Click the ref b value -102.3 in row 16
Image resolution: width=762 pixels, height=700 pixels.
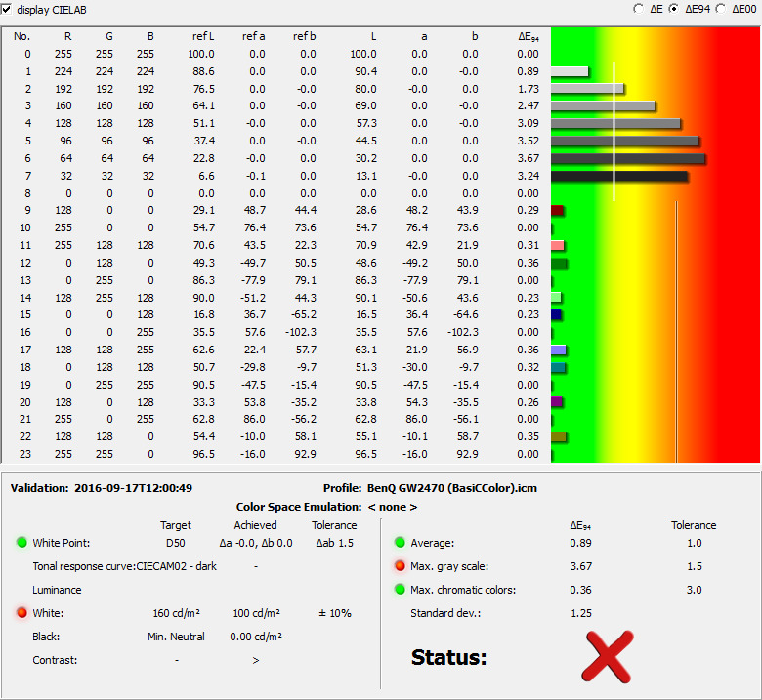point(300,332)
